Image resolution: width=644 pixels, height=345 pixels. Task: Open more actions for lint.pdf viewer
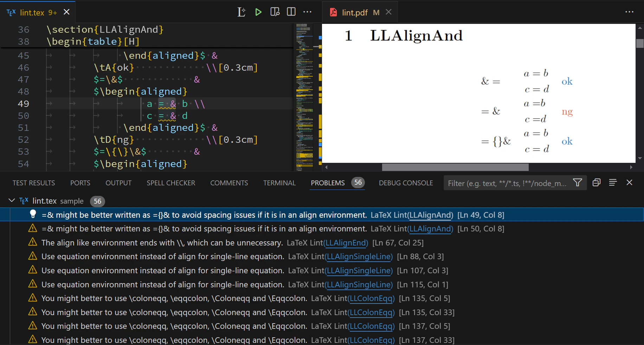(x=629, y=12)
